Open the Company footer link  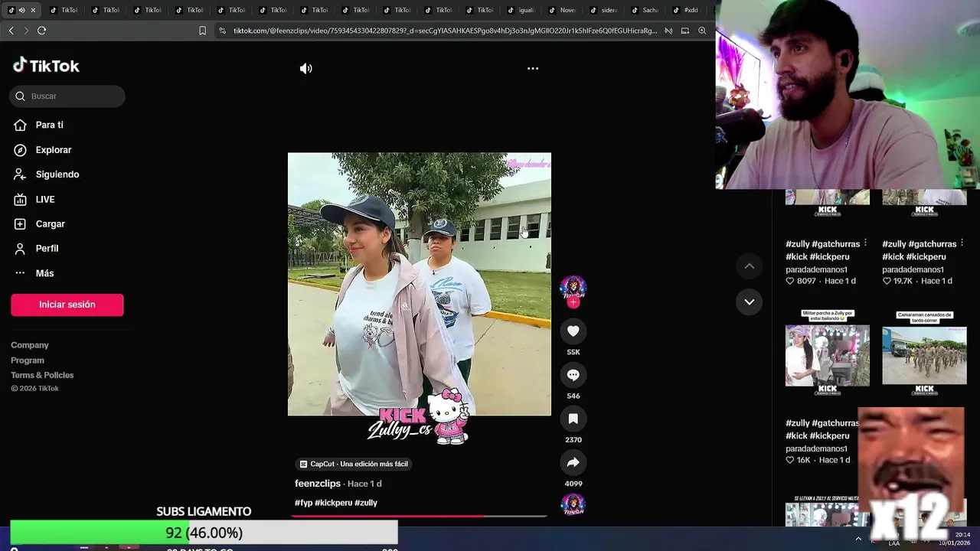click(x=30, y=345)
